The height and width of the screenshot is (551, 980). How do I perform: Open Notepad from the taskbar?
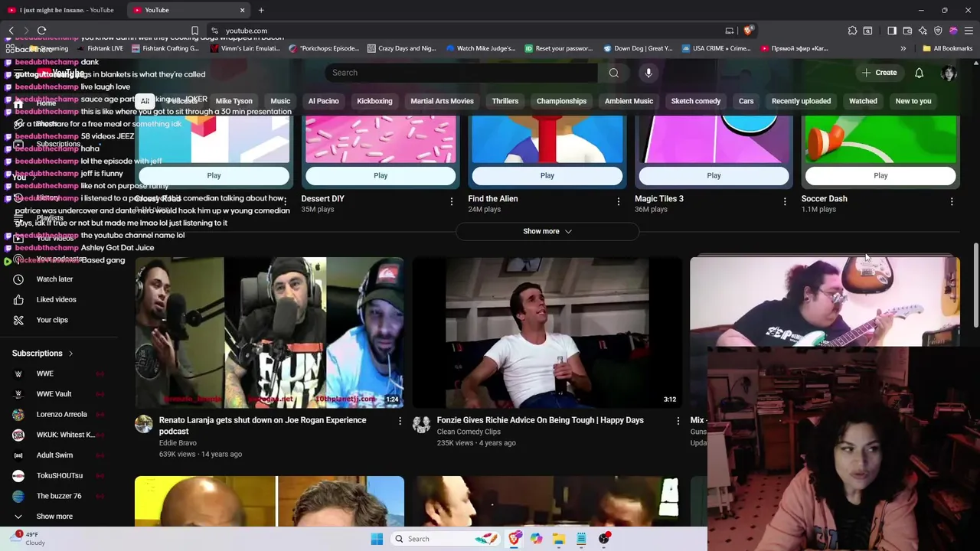pos(581,539)
